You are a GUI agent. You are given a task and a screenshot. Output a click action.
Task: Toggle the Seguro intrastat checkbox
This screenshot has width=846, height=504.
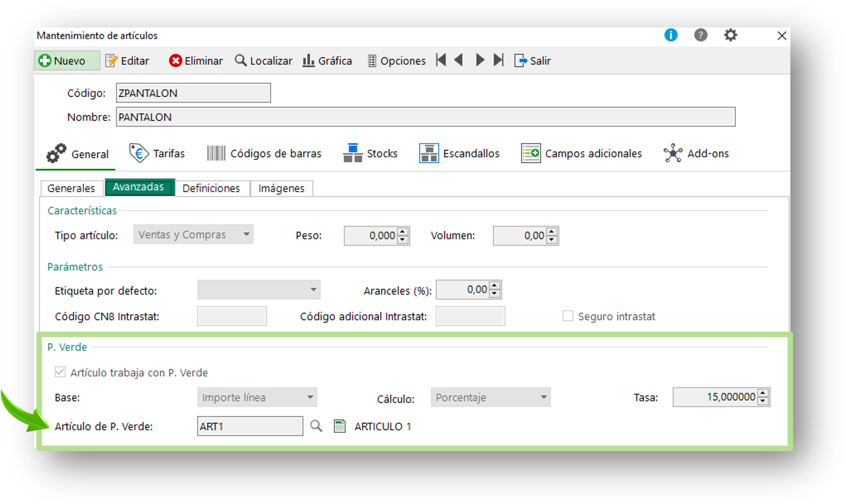[x=568, y=316]
